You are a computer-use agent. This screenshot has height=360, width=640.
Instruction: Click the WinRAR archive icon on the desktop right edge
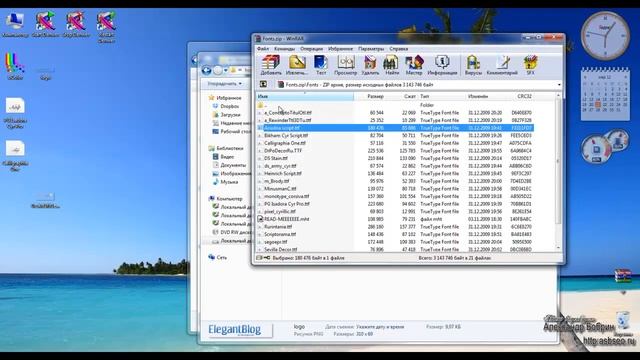pyautogui.click(x=623, y=276)
